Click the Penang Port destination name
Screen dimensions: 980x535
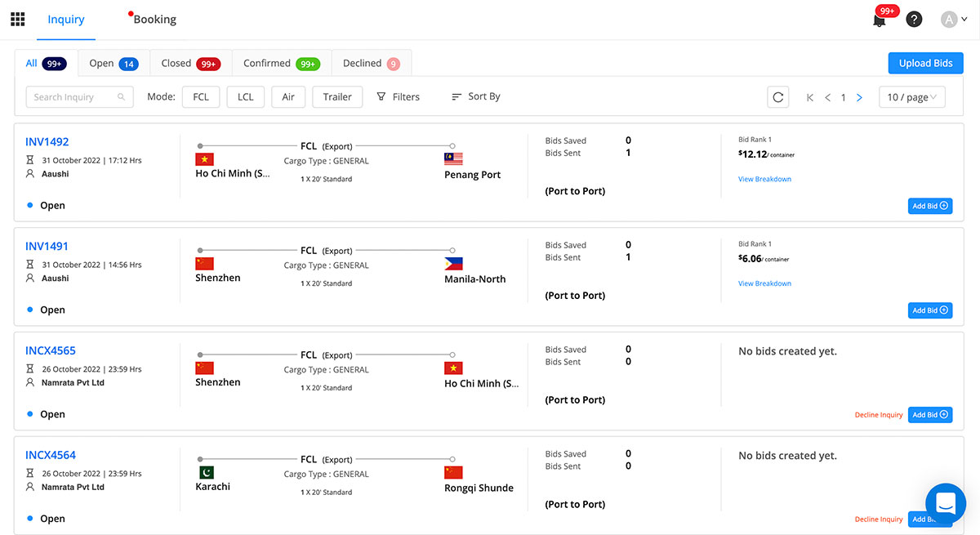click(473, 175)
